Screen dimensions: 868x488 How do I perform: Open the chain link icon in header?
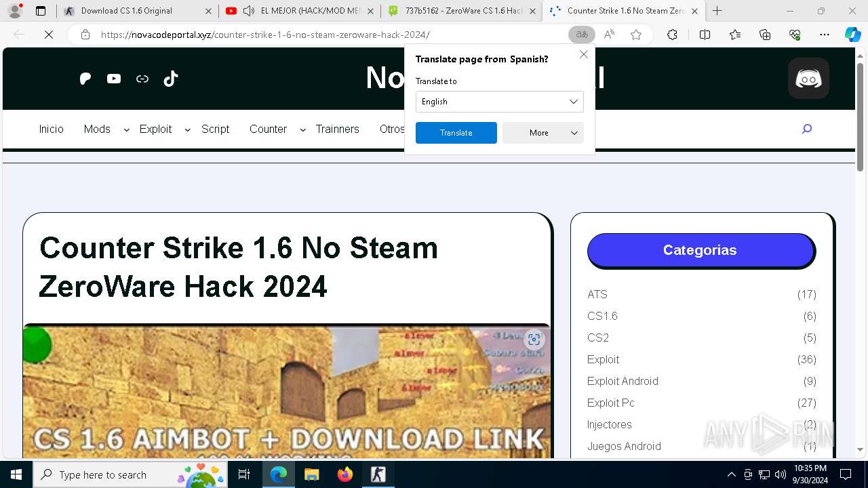(142, 79)
